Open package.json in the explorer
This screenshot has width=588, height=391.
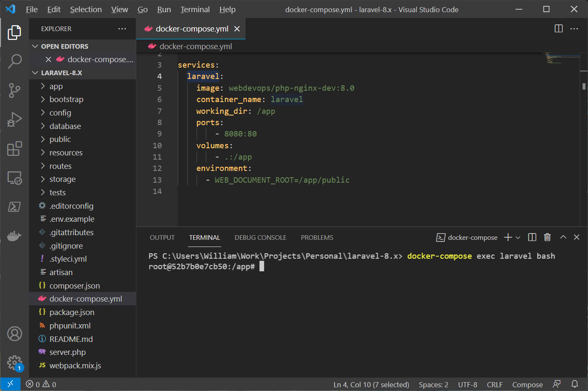[82, 312]
